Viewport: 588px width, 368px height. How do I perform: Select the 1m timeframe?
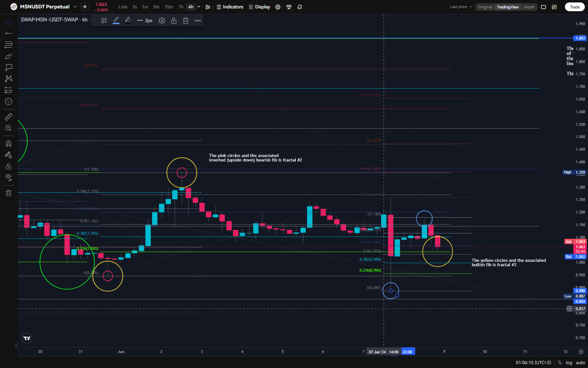(x=145, y=7)
